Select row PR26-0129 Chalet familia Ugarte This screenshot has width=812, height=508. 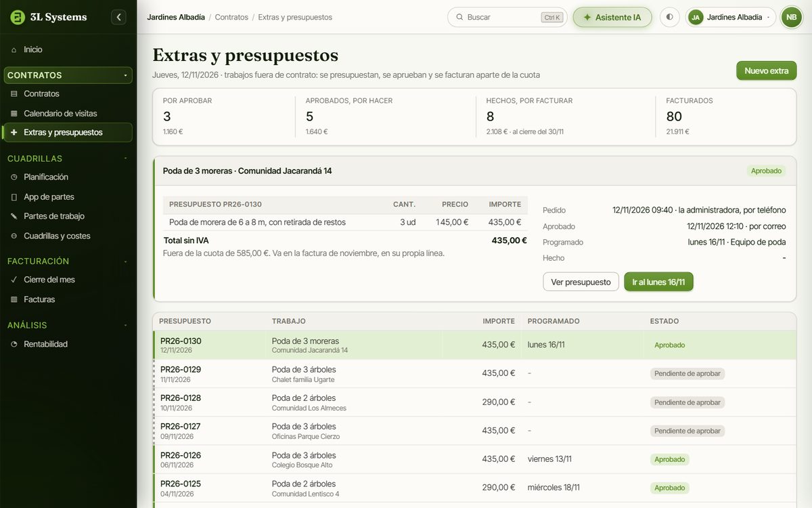[474, 373]
